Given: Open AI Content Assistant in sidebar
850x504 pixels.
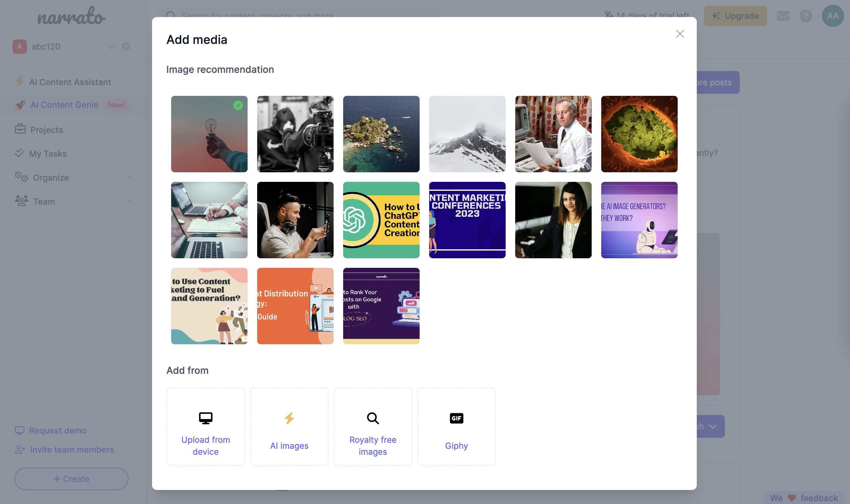Looking at the screenshot, I should point(70,82).
